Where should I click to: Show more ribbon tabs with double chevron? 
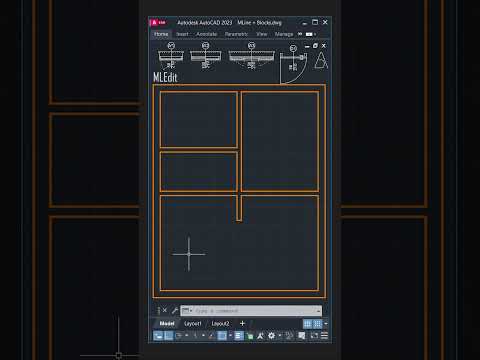(300, 34)
